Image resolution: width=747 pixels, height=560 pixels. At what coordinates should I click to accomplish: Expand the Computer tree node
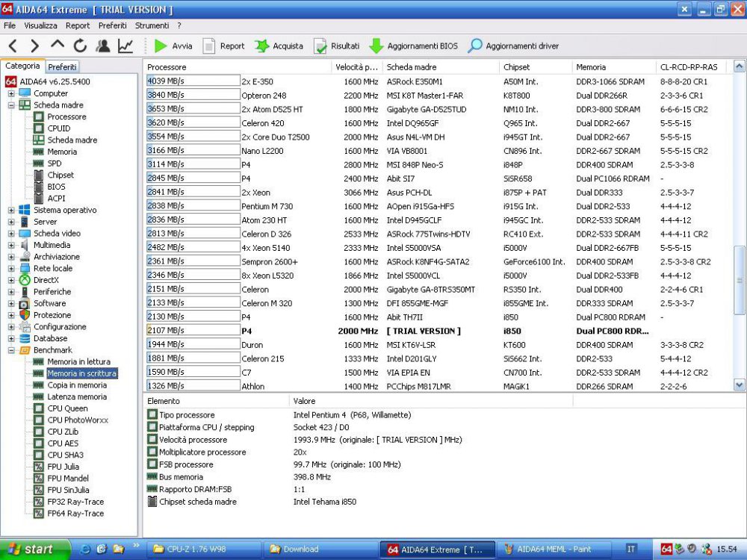coord(11,94)
